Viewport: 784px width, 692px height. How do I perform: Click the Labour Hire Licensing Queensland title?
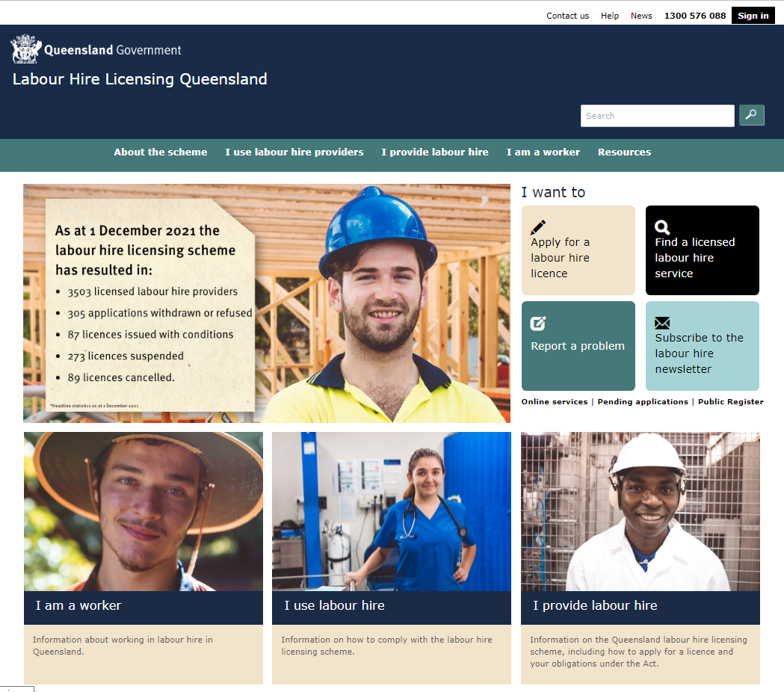pyautogui.click(x=140, y=79)
